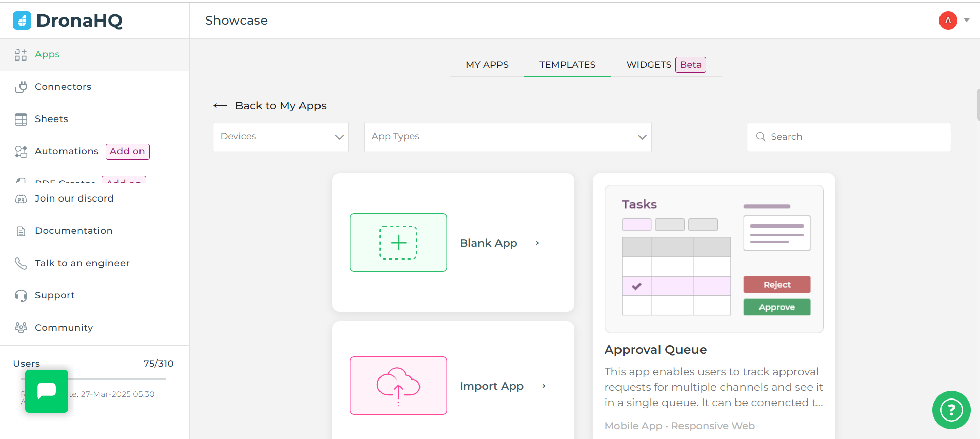The image size is (980, 439).
Task: Open the Approval Queue template thumbnail
Action: (713, 259)
